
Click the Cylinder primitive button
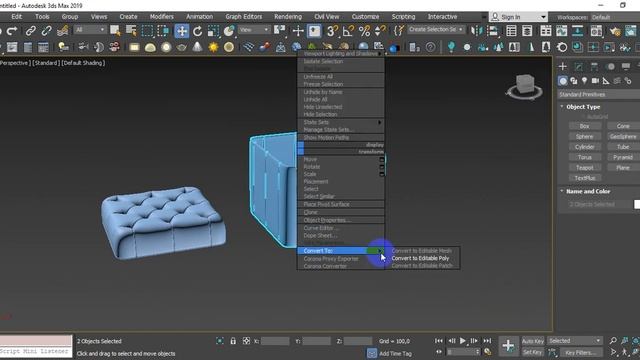tap(584, 147)
